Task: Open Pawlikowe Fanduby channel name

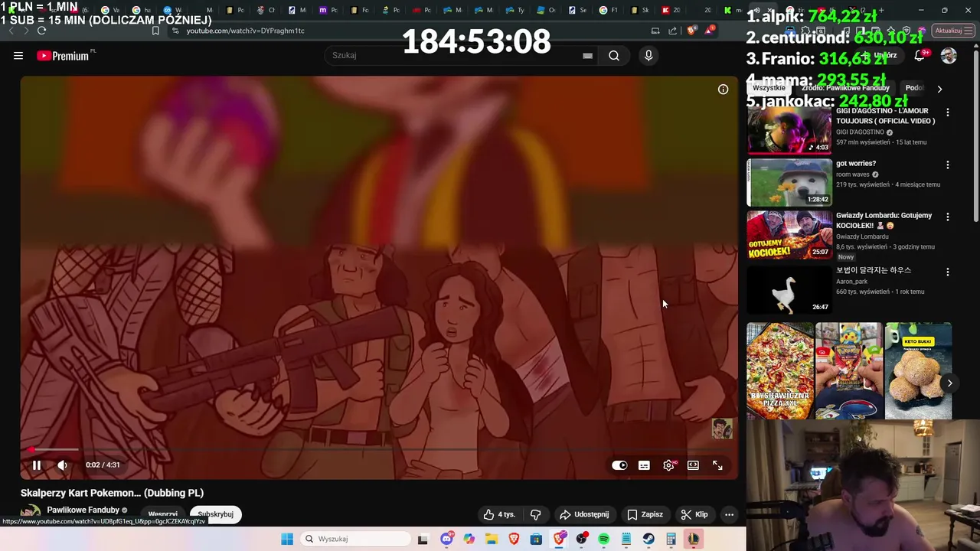Action: [83, 510]
